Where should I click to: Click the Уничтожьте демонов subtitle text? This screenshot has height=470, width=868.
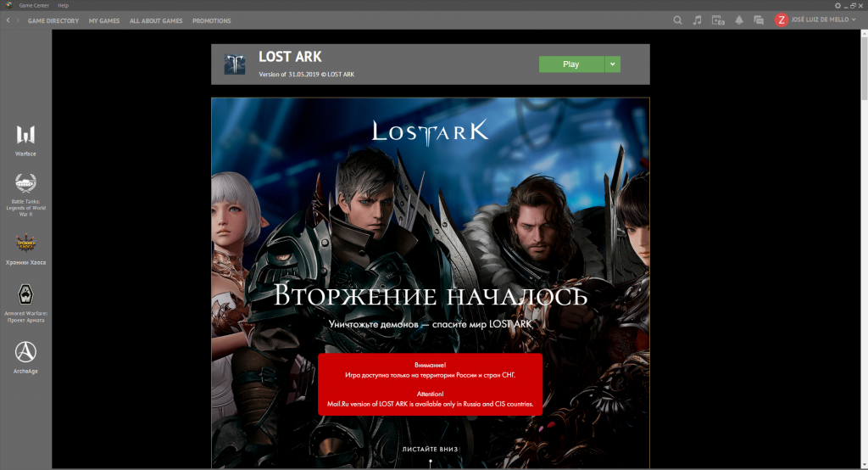[430, 324]
